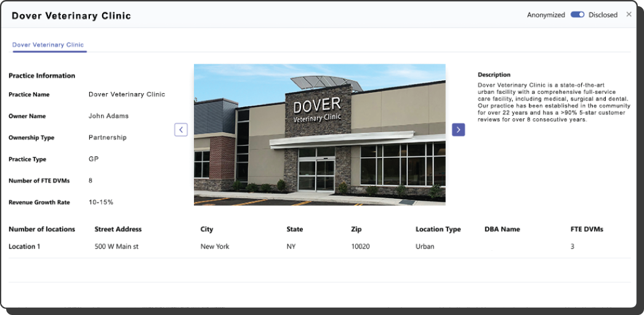This screenshot has width=644, height=315.
Task: Click the NY state cell
Action: pos(291,247)
